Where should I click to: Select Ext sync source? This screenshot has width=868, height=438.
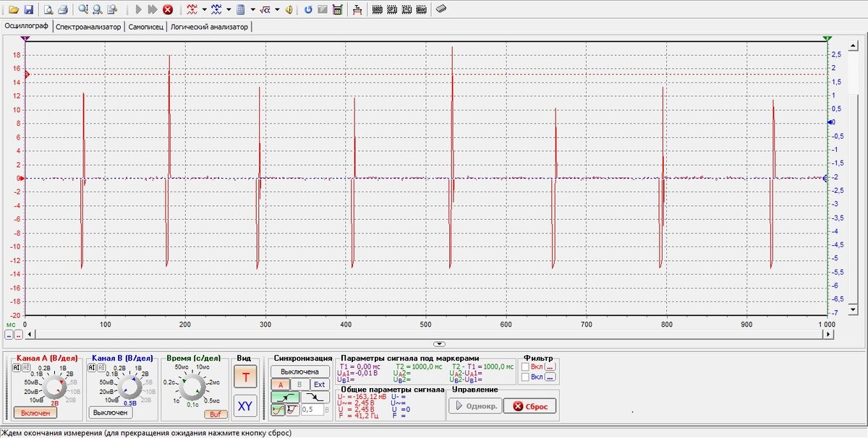[319, 385]
